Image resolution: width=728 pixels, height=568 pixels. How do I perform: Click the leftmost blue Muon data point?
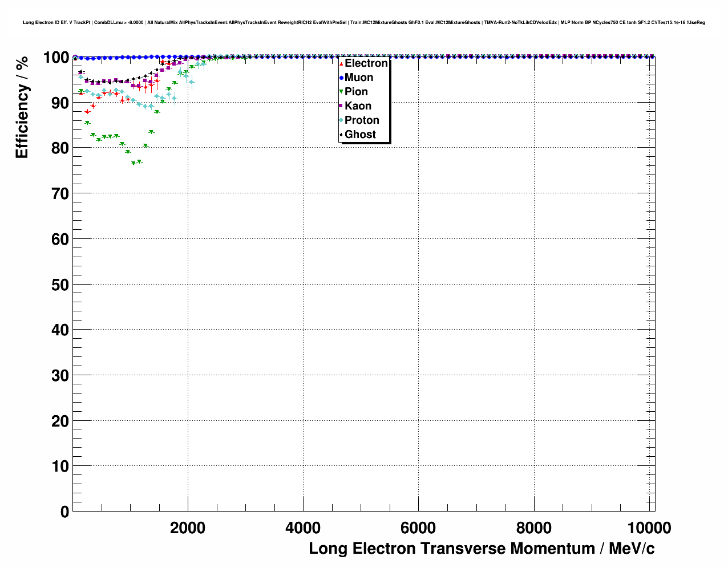pyautogui.click(x=75, y=57)
